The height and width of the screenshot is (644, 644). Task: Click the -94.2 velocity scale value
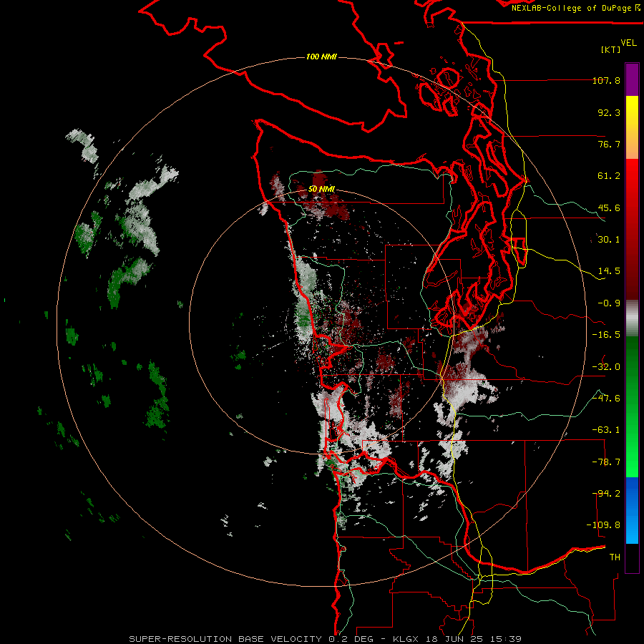coord(606,494)
